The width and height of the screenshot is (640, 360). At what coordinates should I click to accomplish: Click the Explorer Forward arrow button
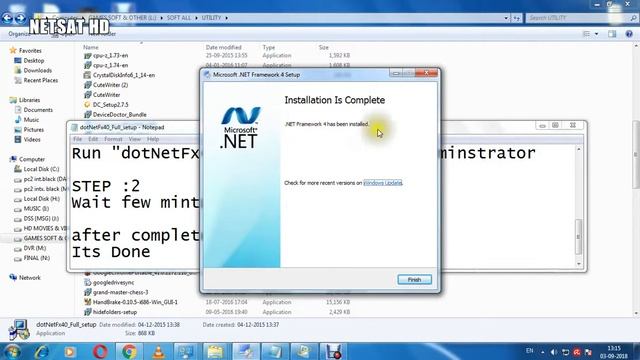[20, 18]
